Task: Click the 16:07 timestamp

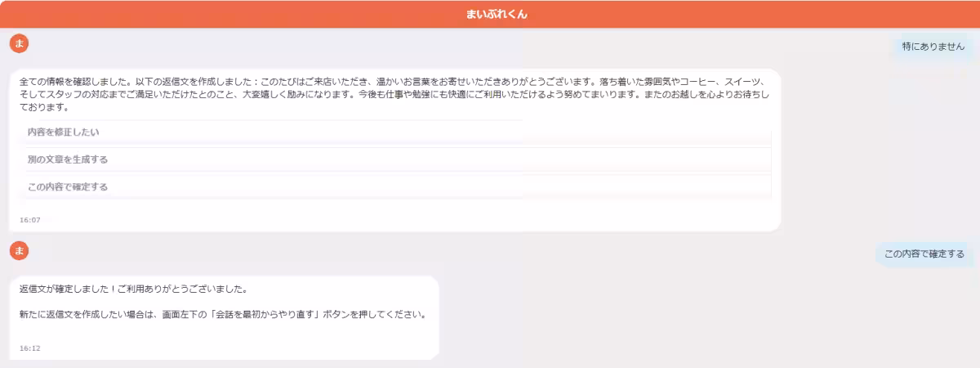Action: pos(30,220)
